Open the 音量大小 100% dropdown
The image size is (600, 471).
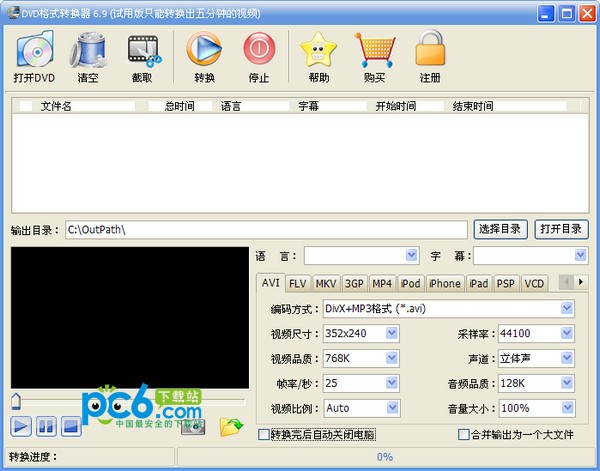click(x=568, y=408)
